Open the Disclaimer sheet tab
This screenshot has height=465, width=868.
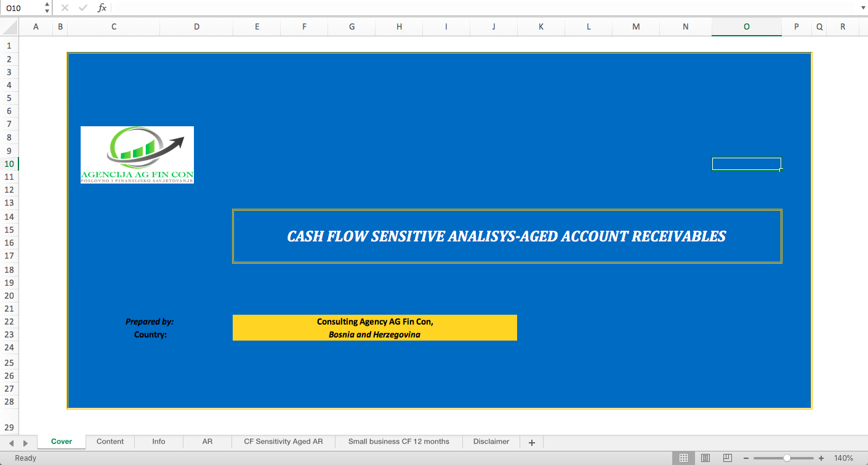491,442
